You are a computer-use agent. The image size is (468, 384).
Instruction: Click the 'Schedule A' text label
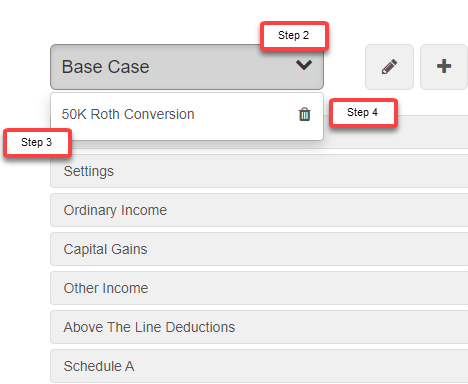99,366
